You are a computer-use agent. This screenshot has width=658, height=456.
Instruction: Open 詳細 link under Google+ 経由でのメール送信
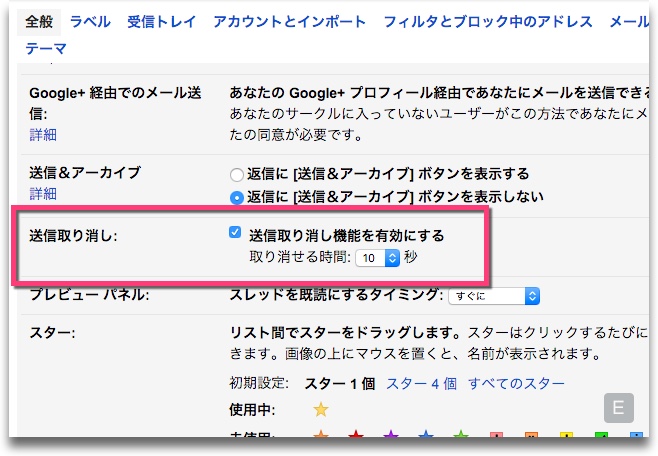click(43, 135)
